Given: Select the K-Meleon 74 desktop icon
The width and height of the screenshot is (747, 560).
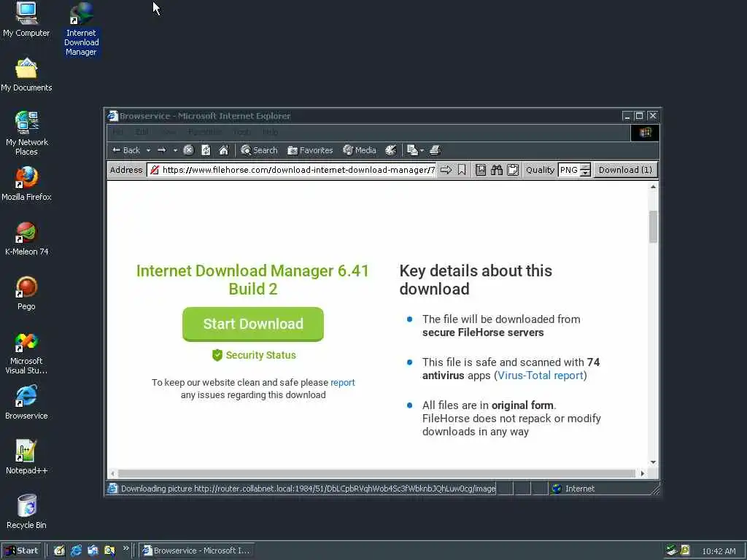Looking at the screenshot, I should pos(27,238).
